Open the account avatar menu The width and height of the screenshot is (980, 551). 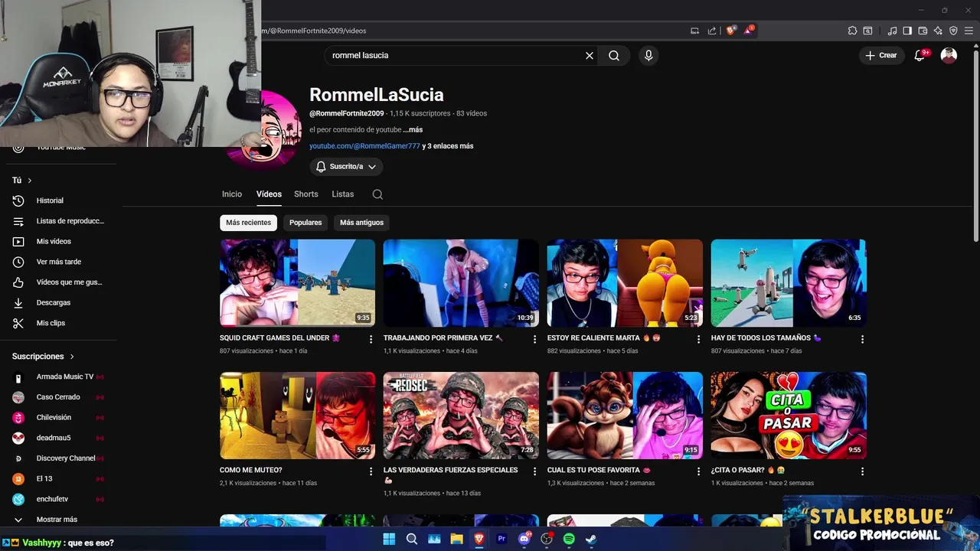949,55
